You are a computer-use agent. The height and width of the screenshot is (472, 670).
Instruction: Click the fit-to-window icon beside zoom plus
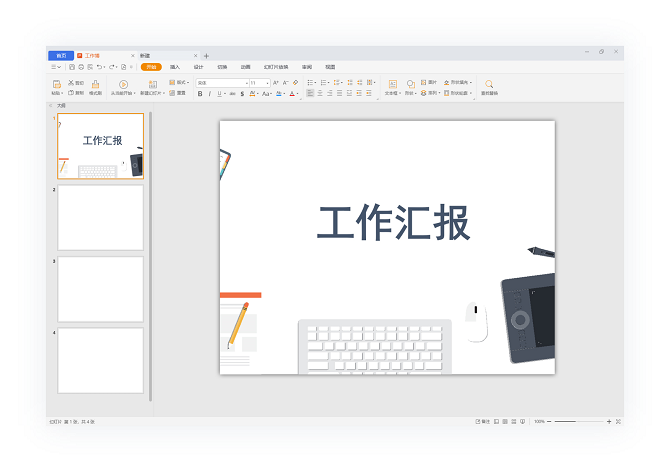618,422
